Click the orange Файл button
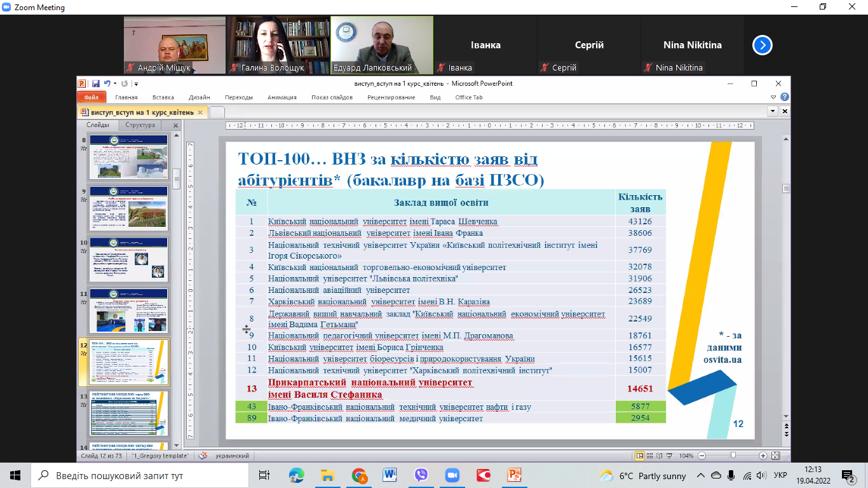Viewport: 868px width, 488px height. (91, 97)
